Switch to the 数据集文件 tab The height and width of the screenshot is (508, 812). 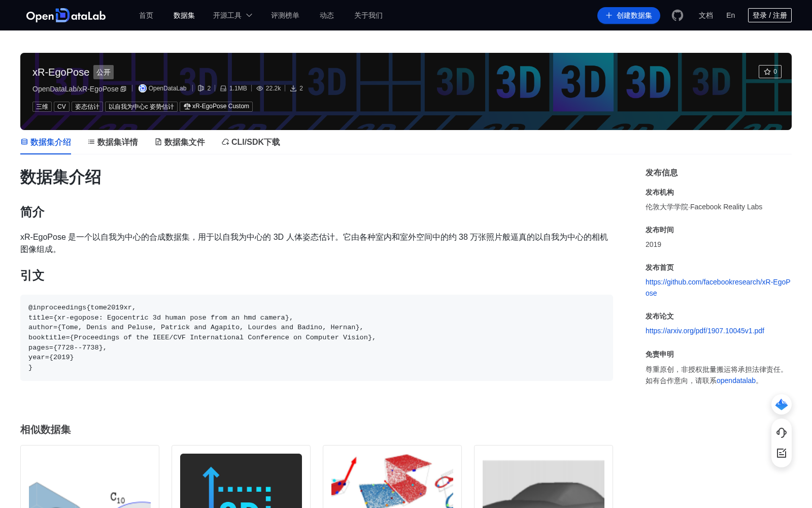(180, 142)
